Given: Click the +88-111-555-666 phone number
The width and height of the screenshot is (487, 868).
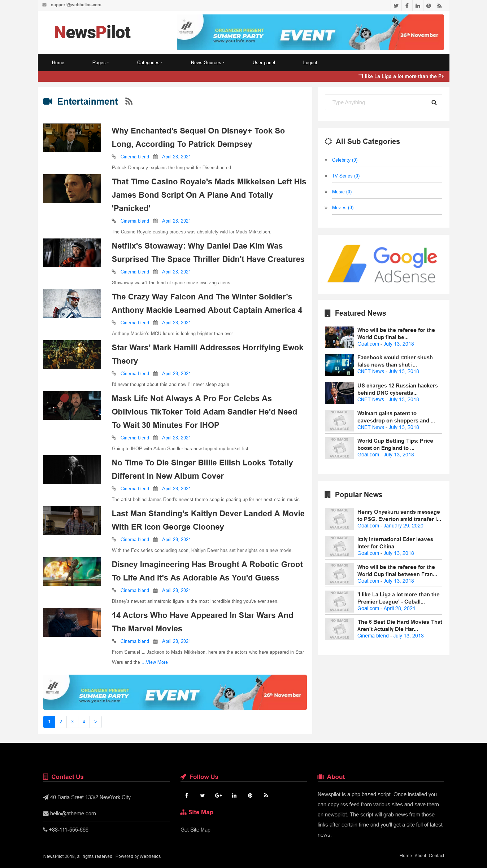Looking at the screenshot, I should pos(69,830).
